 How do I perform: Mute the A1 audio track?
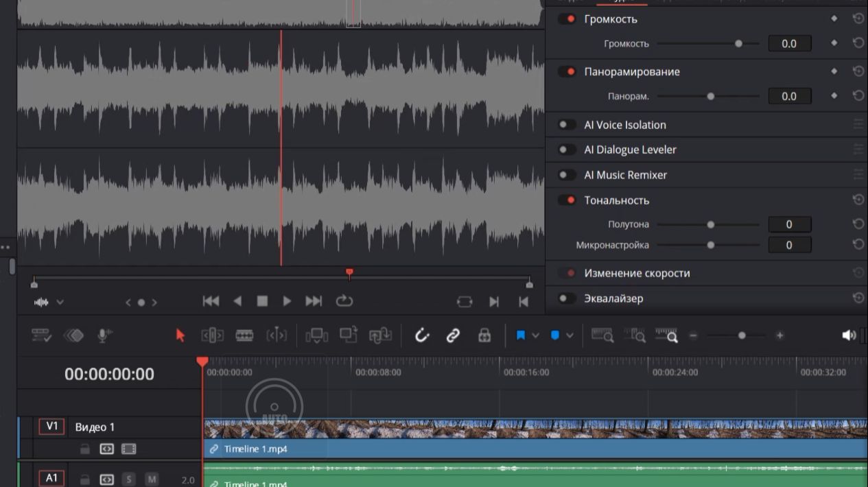coord(152,479)
